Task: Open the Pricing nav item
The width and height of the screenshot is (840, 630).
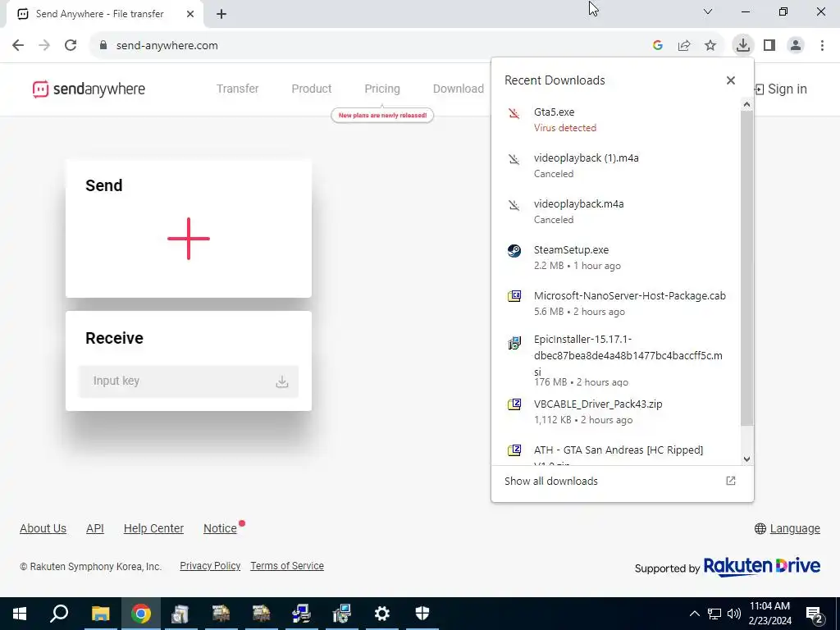Action: [x=382, y=89]
